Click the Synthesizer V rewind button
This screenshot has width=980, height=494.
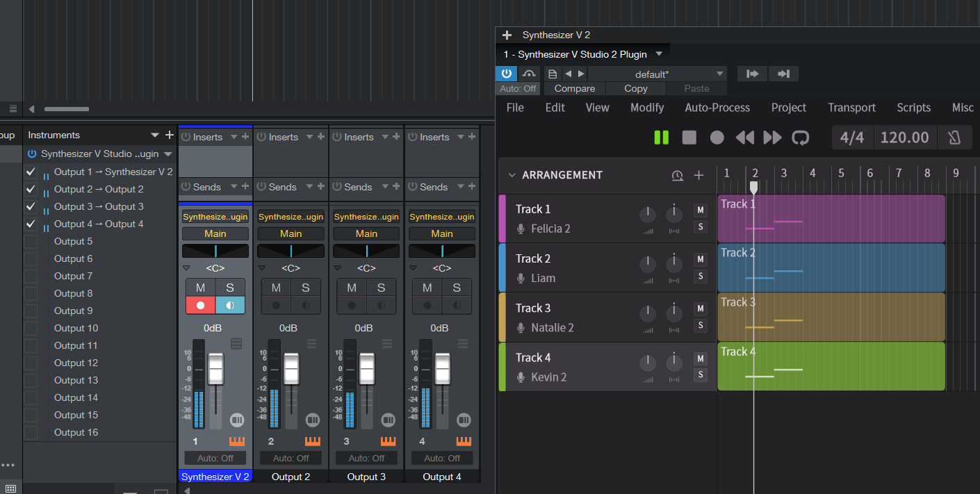click(x=744, y=138)
